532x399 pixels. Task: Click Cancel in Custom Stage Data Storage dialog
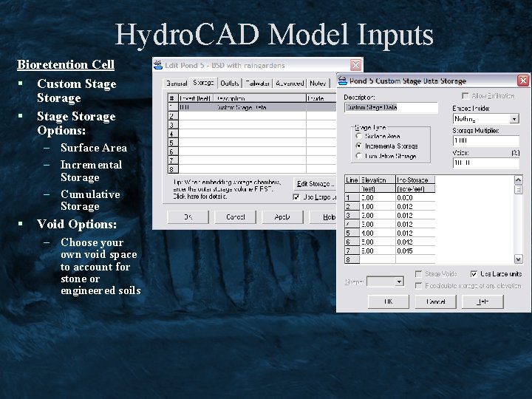[x=436, y=301]
